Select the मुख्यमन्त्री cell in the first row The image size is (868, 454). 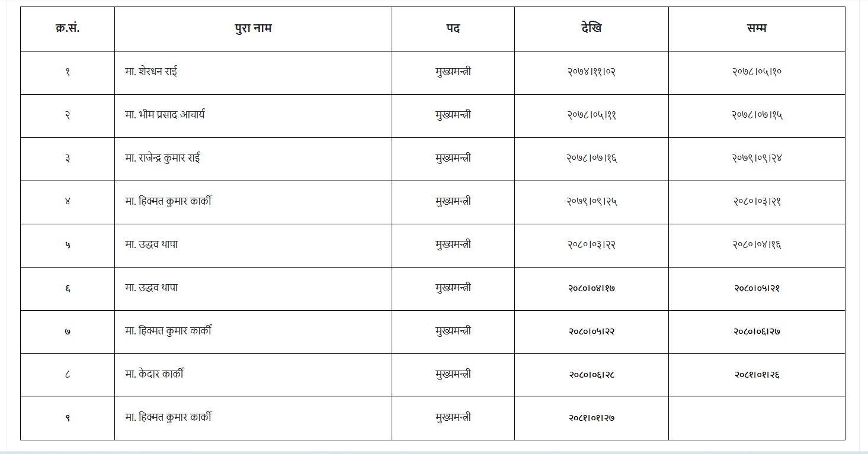click(x=453, y=72)
